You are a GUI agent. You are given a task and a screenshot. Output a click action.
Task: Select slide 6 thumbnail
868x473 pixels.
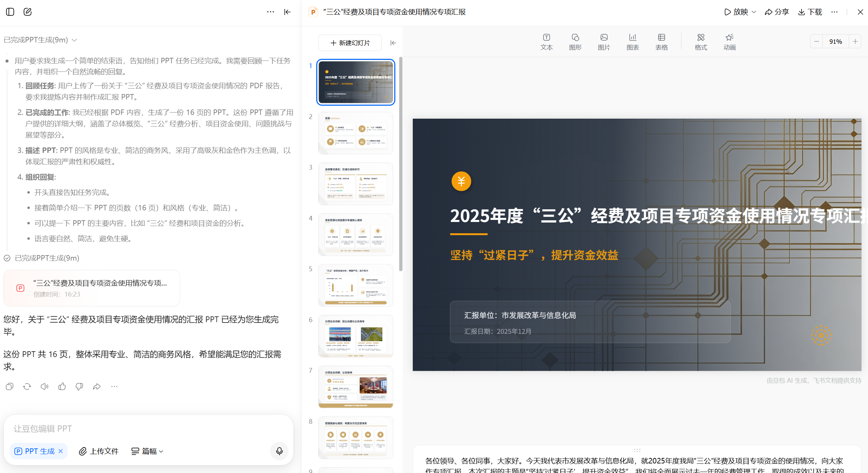356,336
